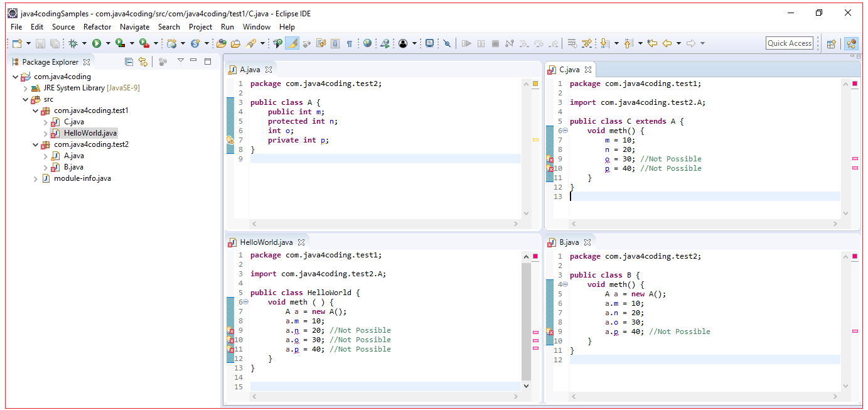
Task: Open the Refactor menu
Action: pos(97,27)
